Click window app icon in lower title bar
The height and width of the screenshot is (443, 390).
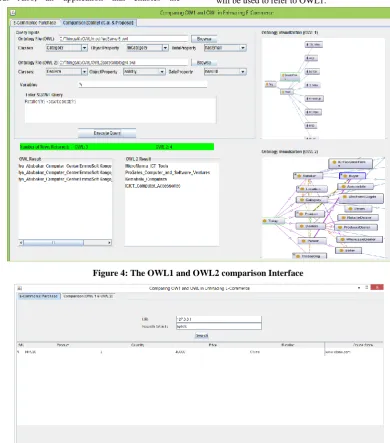coord(19,288)
